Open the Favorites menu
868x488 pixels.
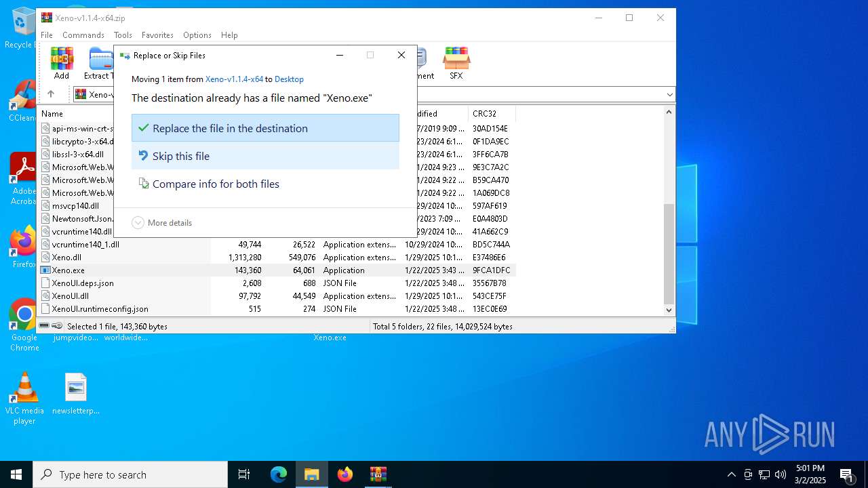[x=157, y=35]
